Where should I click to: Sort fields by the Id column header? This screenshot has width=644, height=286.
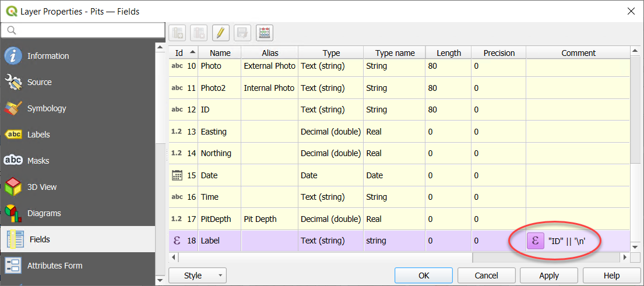(x=183, y=53)
